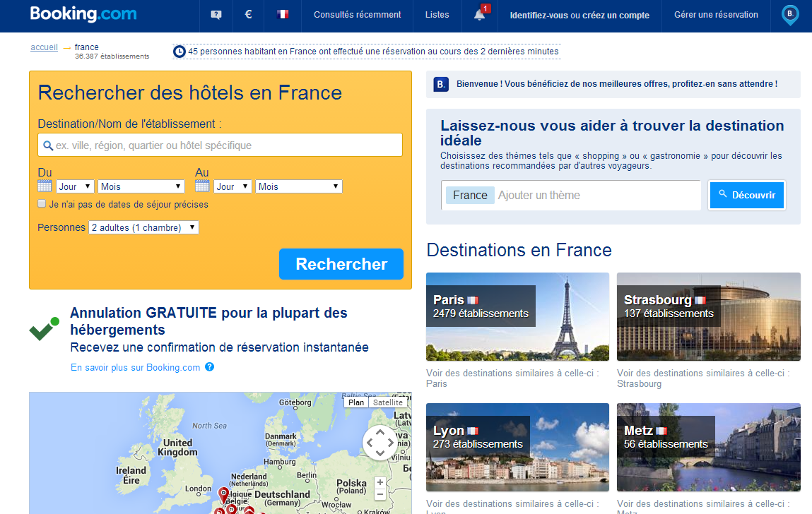Open the Listes menu
The height and width of the screenshot is (514, 812).
coord(437,15)
